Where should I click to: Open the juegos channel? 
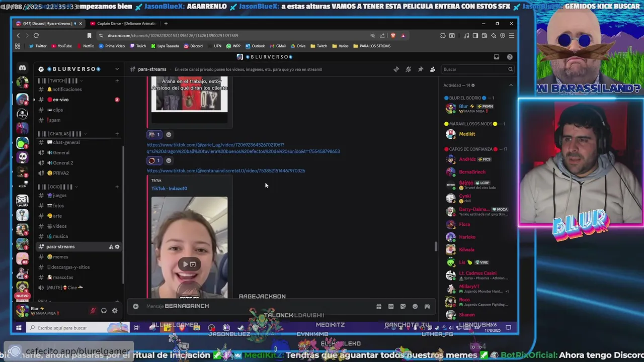(x=78, y=196)
